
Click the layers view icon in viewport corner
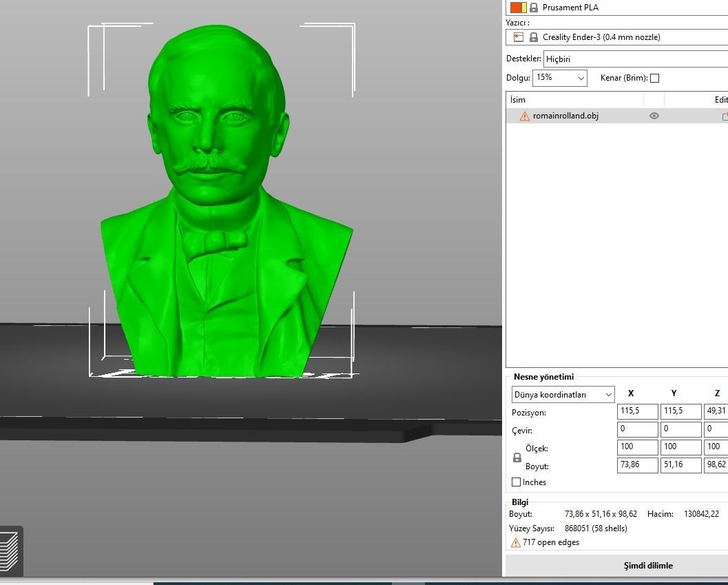click(x=9, y=552)
